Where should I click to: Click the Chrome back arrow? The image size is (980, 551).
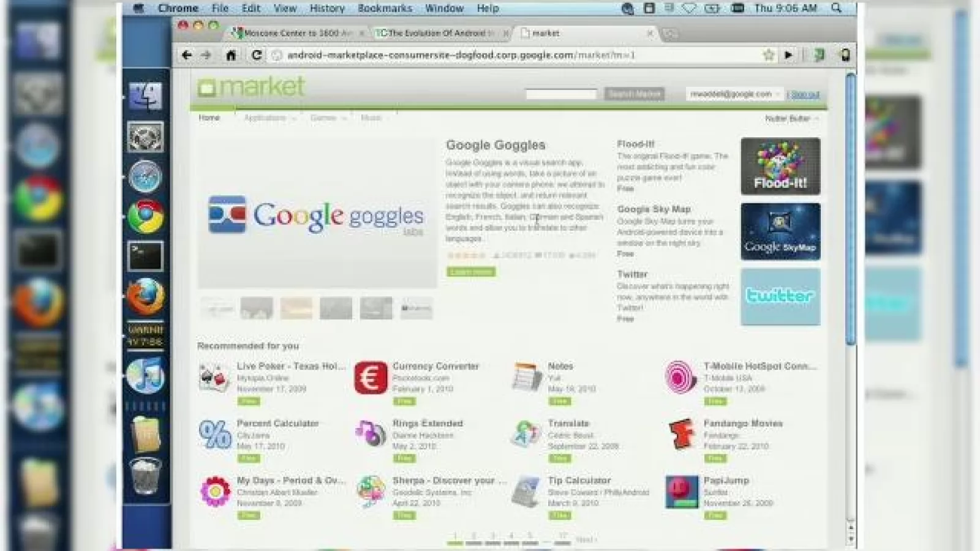[187, 55]
